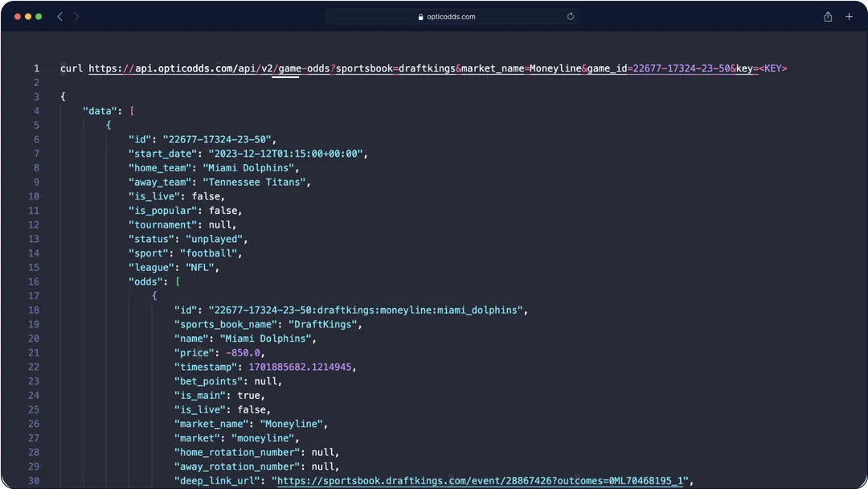Select the "is_popular" key text

point(162,211)
